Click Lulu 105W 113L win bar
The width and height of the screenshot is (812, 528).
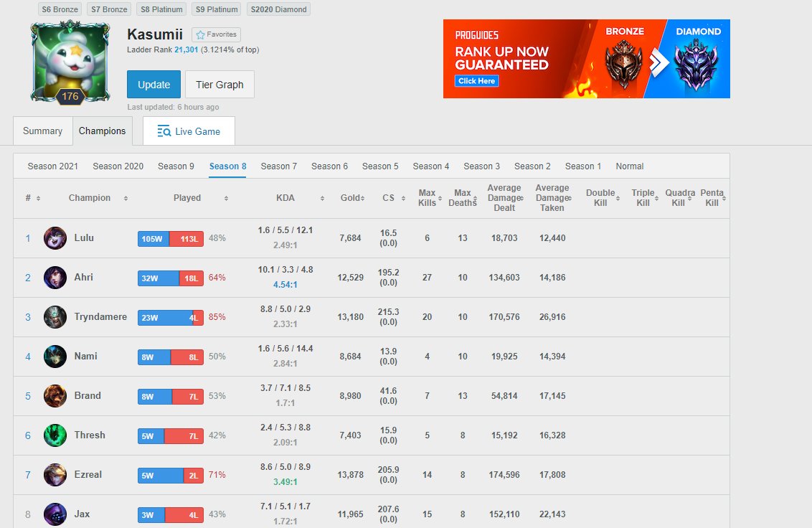point(171,239)
